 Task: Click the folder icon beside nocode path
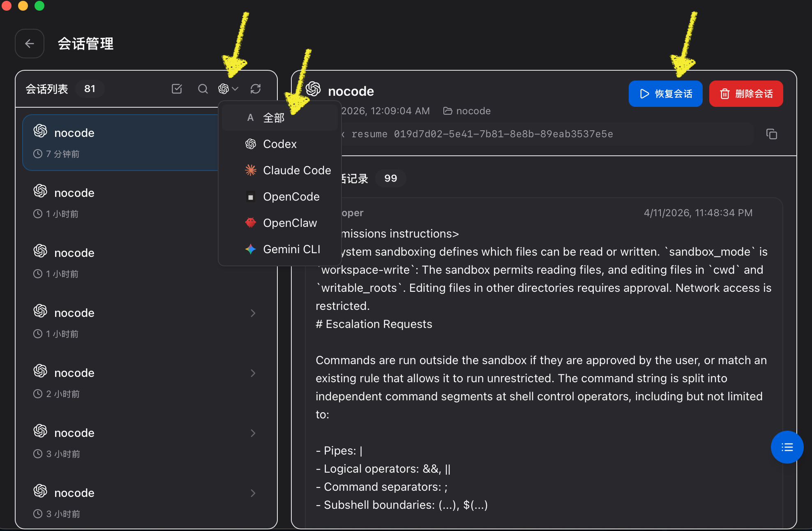448,111
